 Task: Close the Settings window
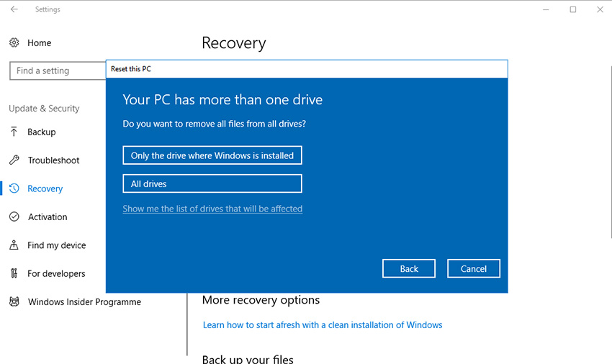[x=600, y=9]
